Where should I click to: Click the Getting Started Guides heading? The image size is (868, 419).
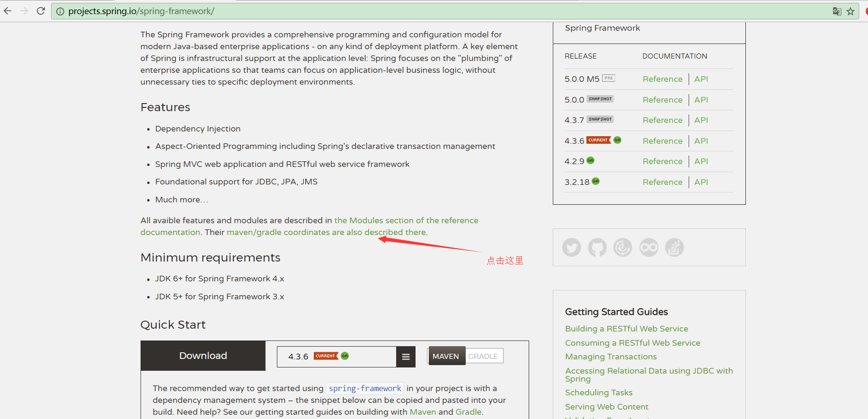point(616,312)
